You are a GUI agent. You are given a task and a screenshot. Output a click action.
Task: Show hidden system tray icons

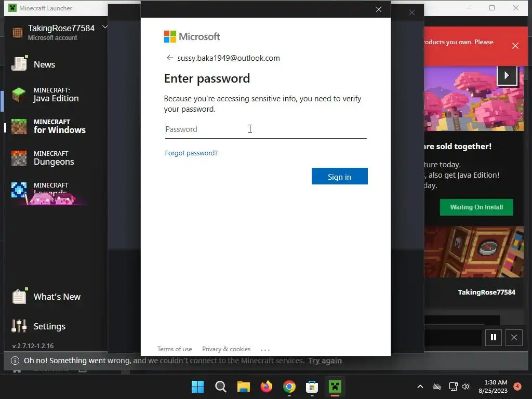(x=420, y=387)
